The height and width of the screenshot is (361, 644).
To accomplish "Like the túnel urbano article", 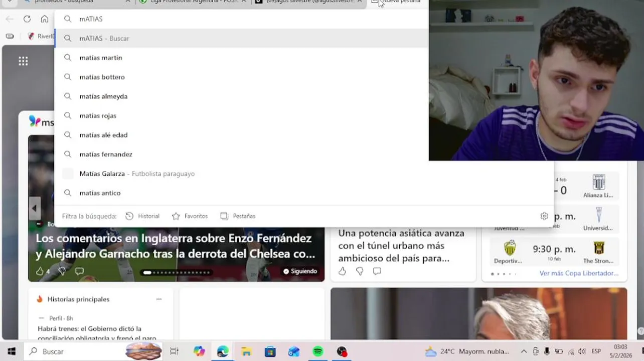I will pyautogui.click(x=342, y=271).
